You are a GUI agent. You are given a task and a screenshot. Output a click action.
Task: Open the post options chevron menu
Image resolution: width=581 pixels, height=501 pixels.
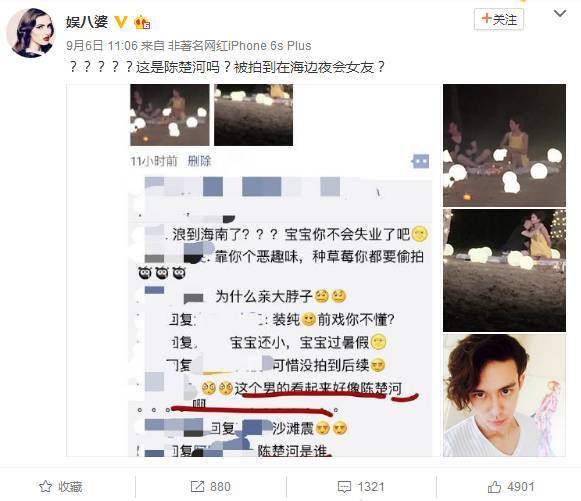click(x=560, y=14)
